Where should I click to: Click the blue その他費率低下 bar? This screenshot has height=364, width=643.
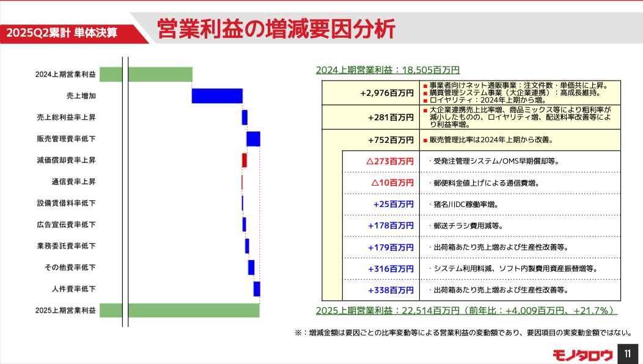click(x=251, y=268)
